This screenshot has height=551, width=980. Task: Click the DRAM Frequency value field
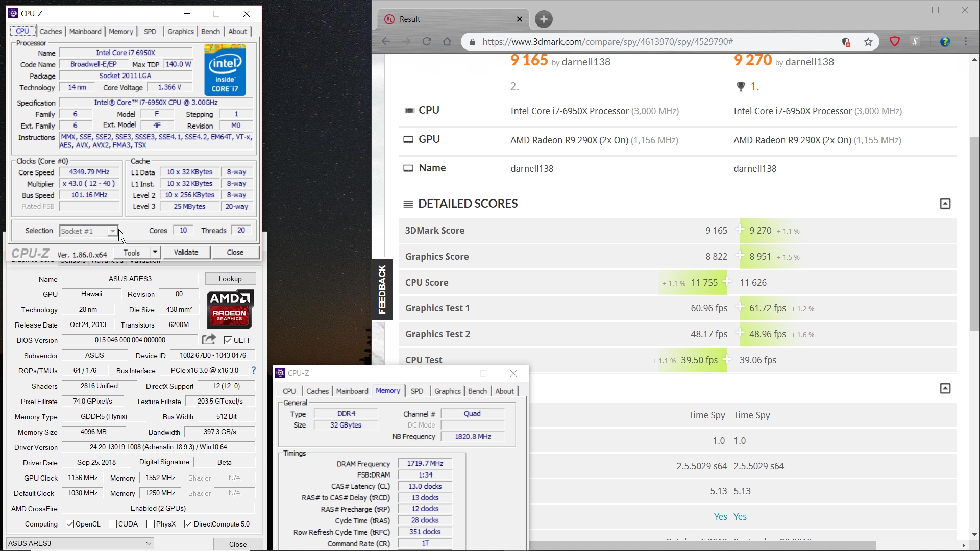pyautogui.click(x=425, y=463)
